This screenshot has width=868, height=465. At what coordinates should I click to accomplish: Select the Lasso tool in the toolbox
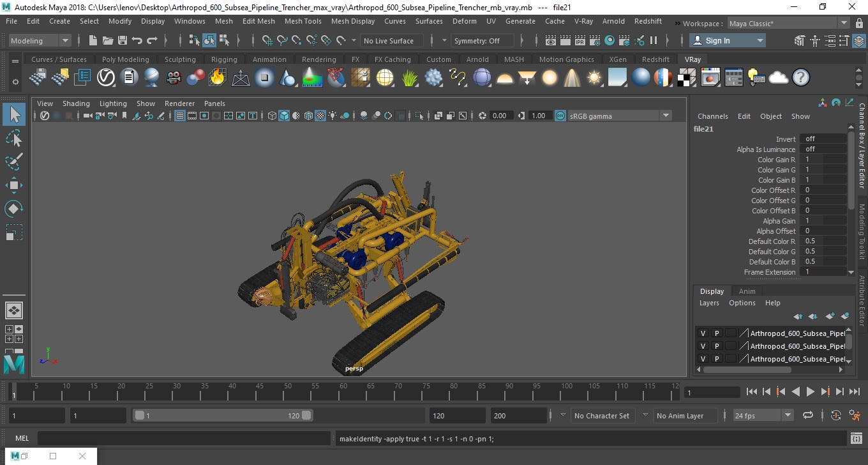[x=14, y=138]
